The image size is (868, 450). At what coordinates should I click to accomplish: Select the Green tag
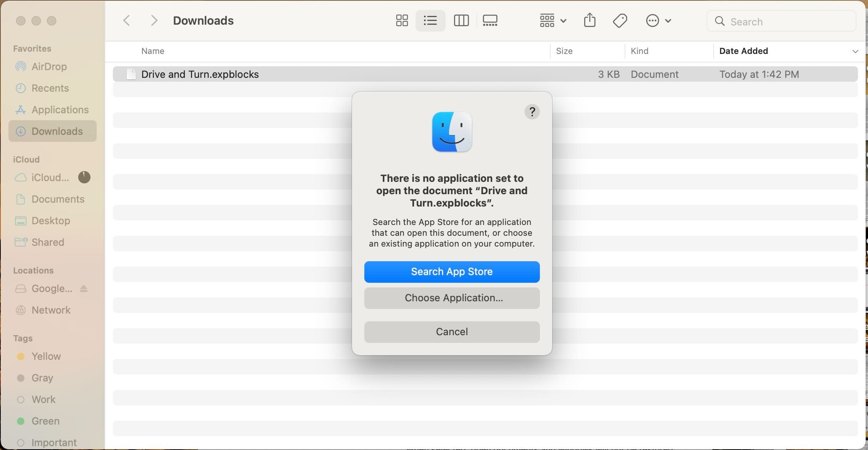[x=52, y=421]
